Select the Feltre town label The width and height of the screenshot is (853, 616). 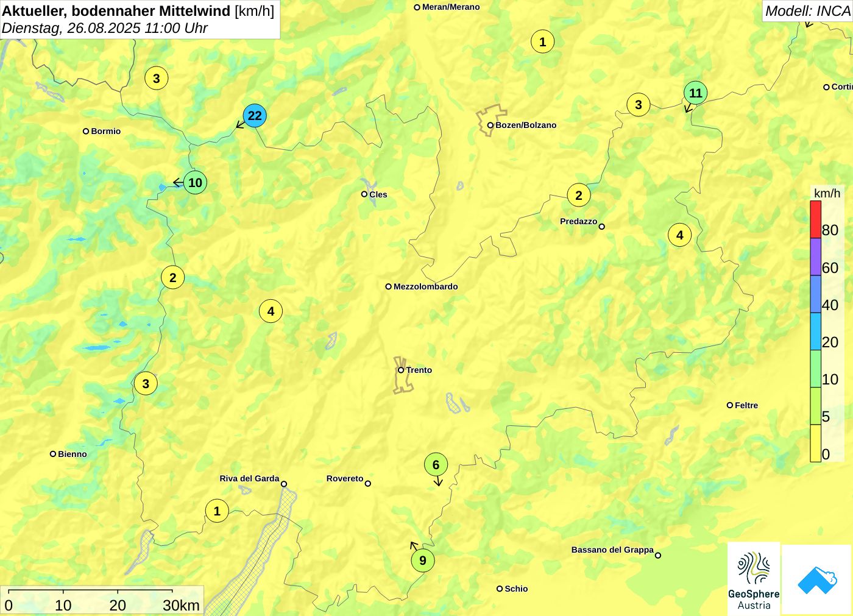747,405
